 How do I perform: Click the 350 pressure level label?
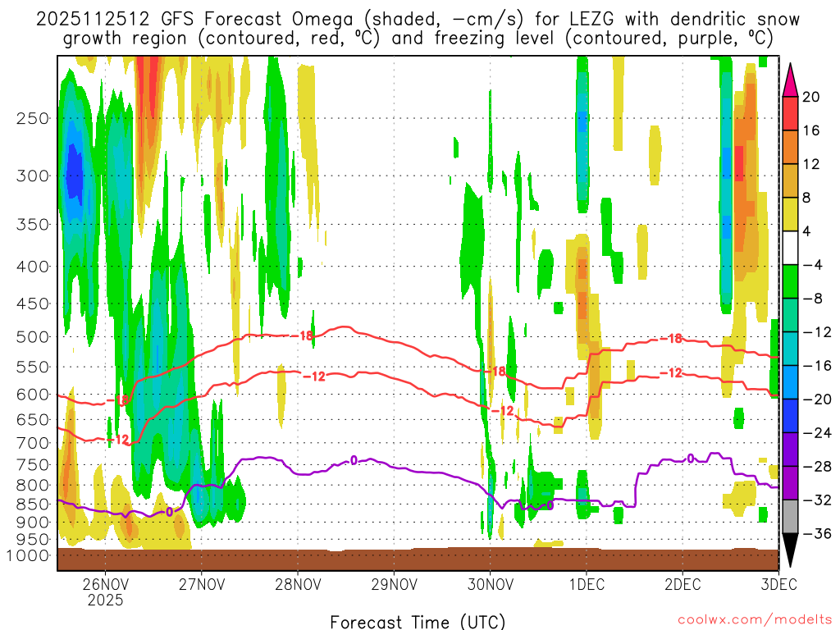pyautogui.click(x=33, y=225)
